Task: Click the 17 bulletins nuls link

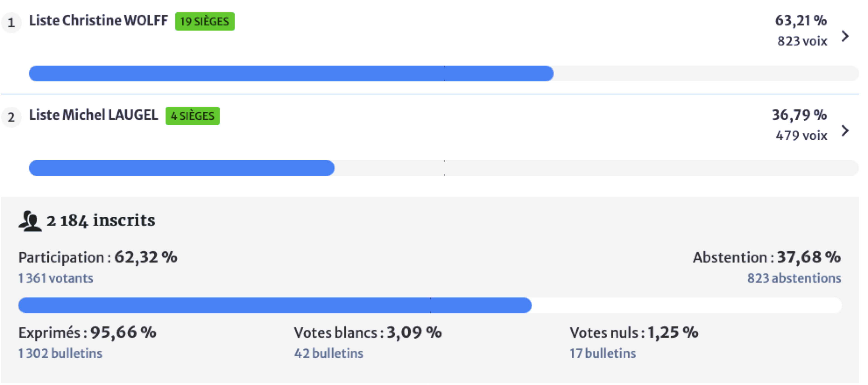Action: tap(602, 353)
